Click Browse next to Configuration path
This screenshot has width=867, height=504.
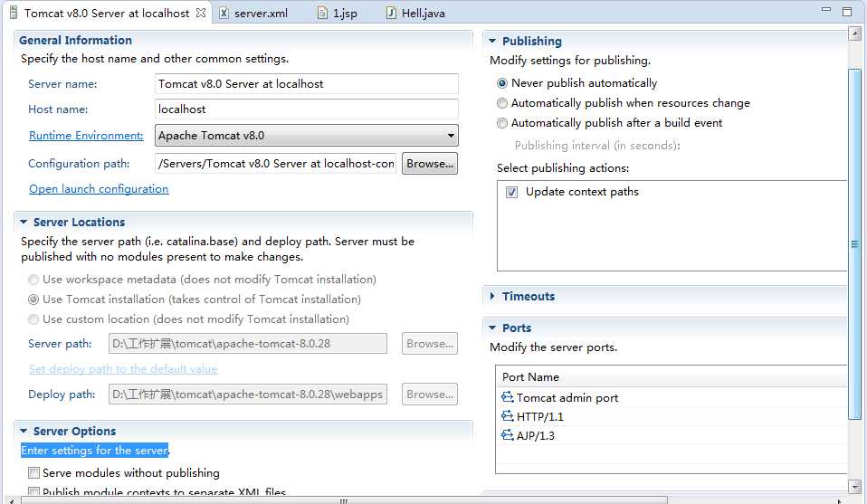coord(430,164)
